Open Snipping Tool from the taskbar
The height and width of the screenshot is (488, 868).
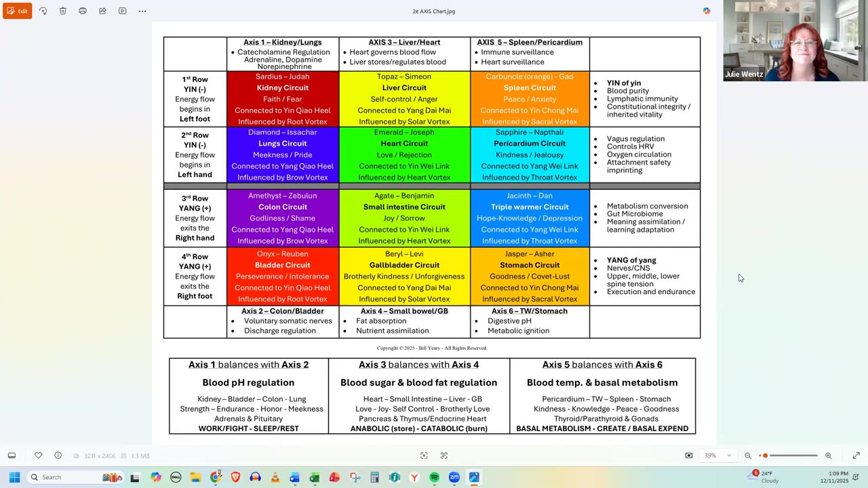click(x=355, y=477)
